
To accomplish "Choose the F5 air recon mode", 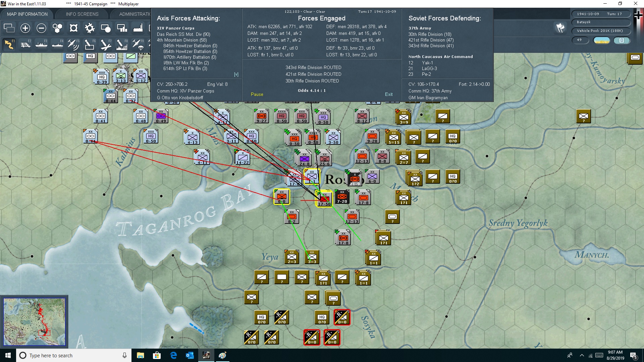I will 73,44.
